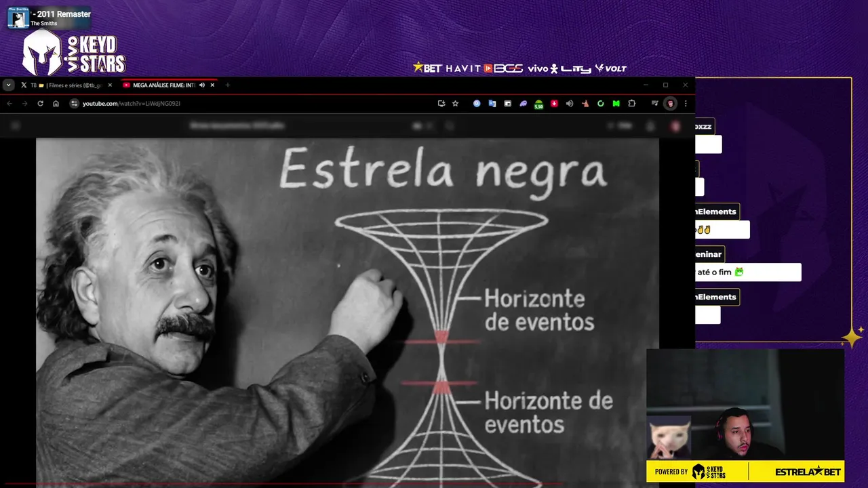The height and width of the screenshot is (488, 868).
Task: Click the ESTRELABET text on yellow bar
Action: pos(808,472)
